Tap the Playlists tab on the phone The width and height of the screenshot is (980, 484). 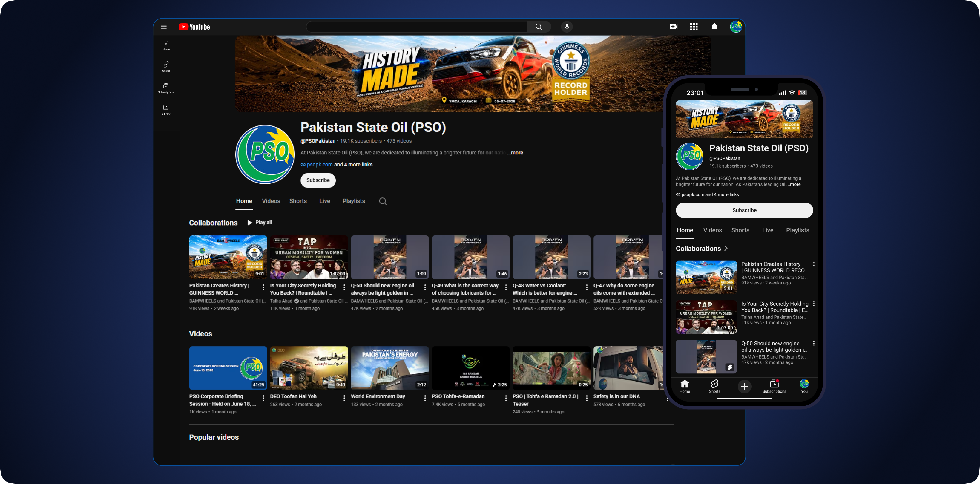(798, 230)
